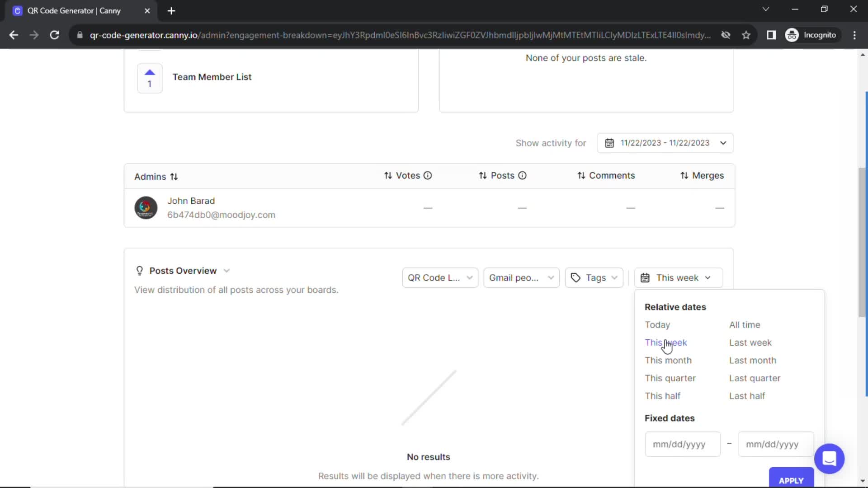
Task: Click the Posts Overview panel icon
Action: click(139, 271)
